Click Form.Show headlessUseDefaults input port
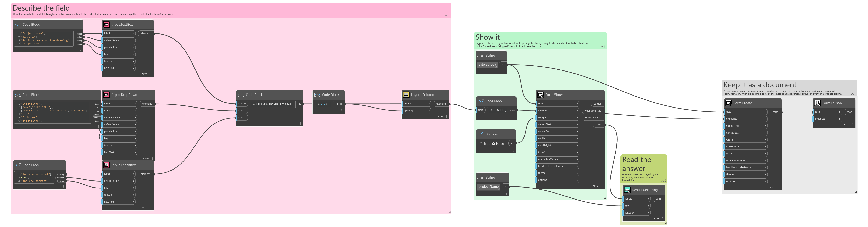868x227 pixels. 557,166
